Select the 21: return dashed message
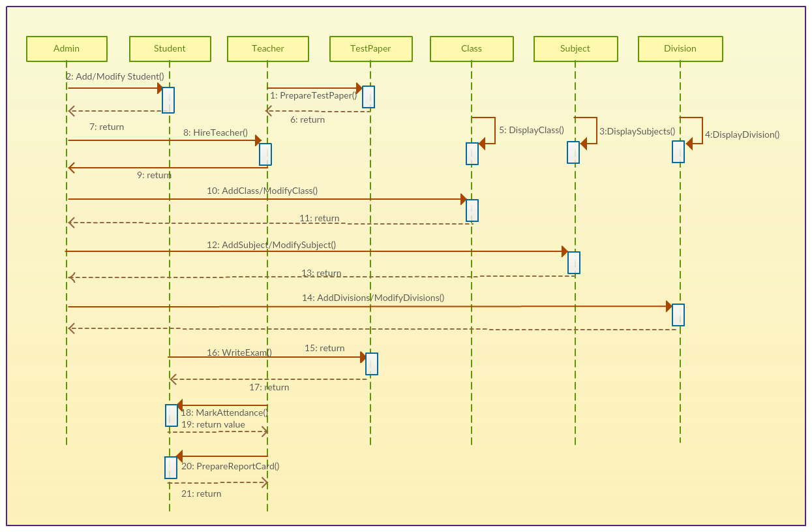This screenshot has height=532, width=812. (218, 483)
